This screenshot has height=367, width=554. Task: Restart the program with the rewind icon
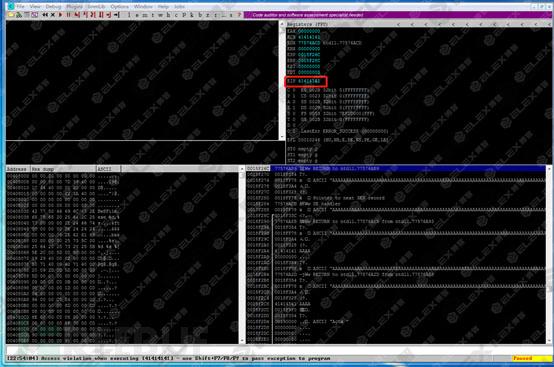pyautogui.click(x=45, y=15)
